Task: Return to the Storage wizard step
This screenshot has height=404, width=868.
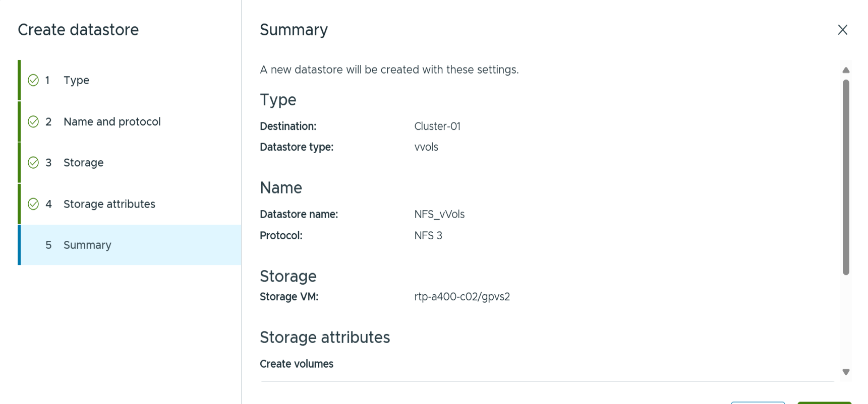Action: tap(83, 163)
